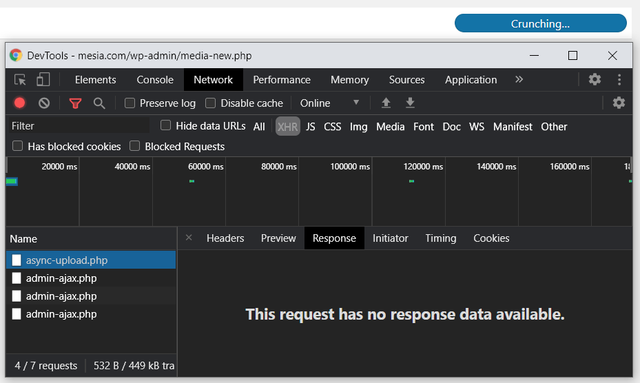Filter requests by Manifest
Screen dimensions: 640x383
point(513,127)
